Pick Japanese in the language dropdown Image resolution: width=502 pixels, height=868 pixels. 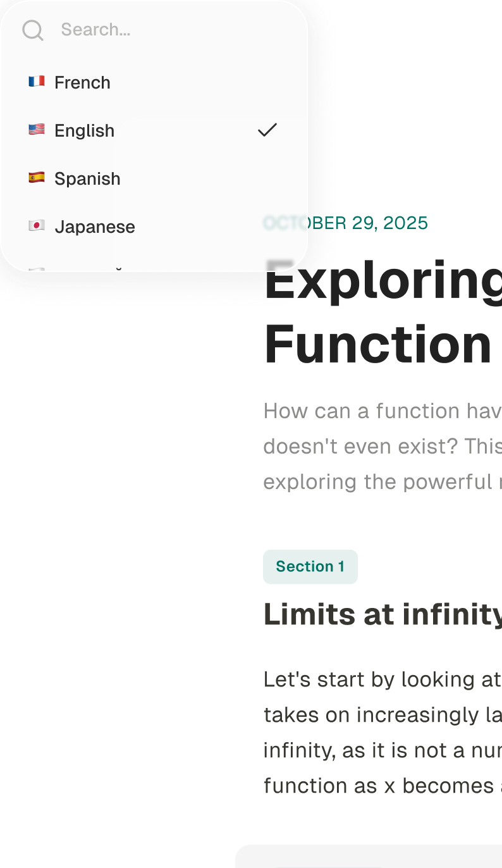95,226
